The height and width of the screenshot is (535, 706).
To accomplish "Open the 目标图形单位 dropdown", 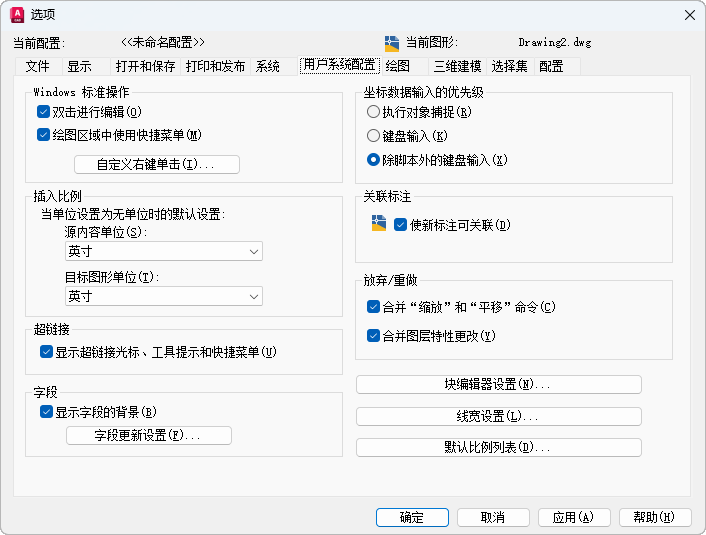I will 163,296.
